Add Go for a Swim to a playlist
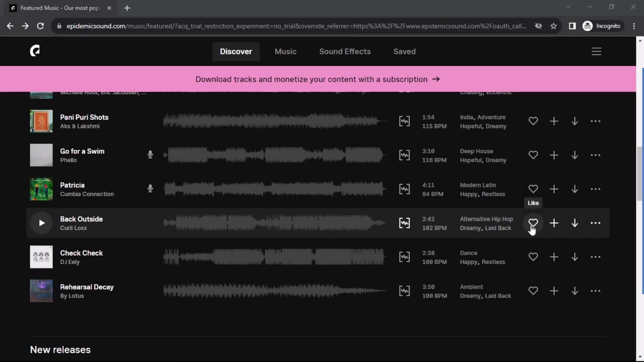This screenshot has width=644, height=362. click(554, 155)
